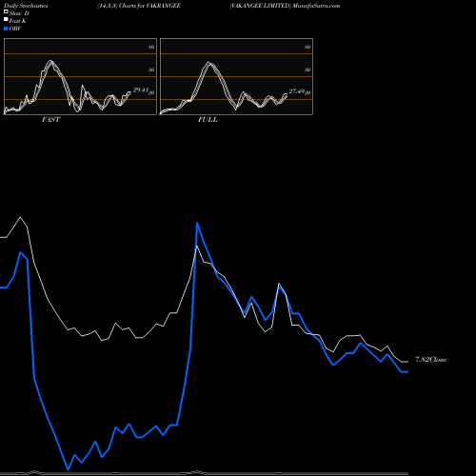476x476 pixels.
Task: Click the FULL stochastic chart thumbnail
Action: (x=236, y=76)
